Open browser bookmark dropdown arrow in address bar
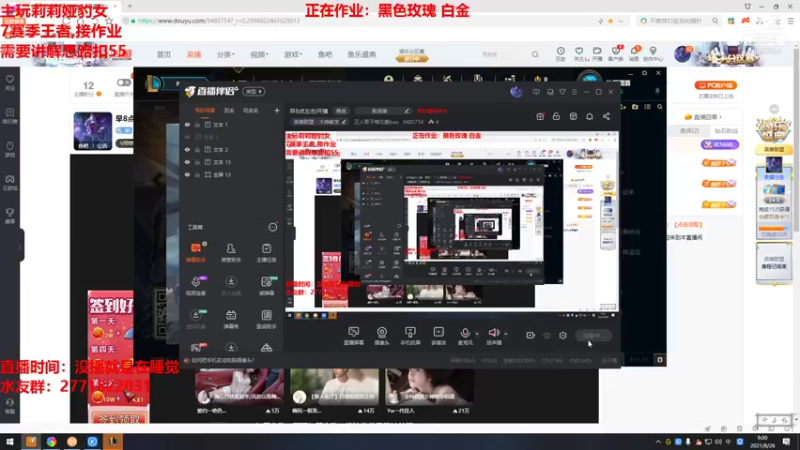Viewport: 800px width, 450px height. [x=620, y=21]
